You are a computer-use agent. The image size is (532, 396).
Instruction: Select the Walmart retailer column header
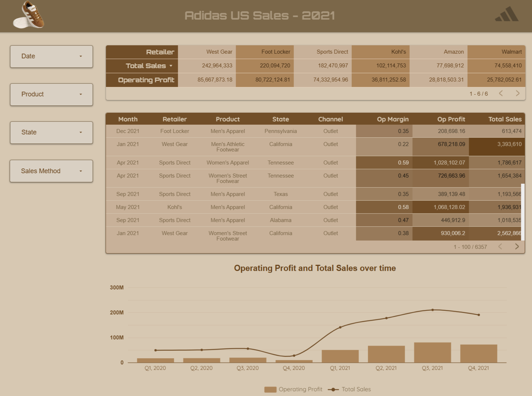(496, 52)
